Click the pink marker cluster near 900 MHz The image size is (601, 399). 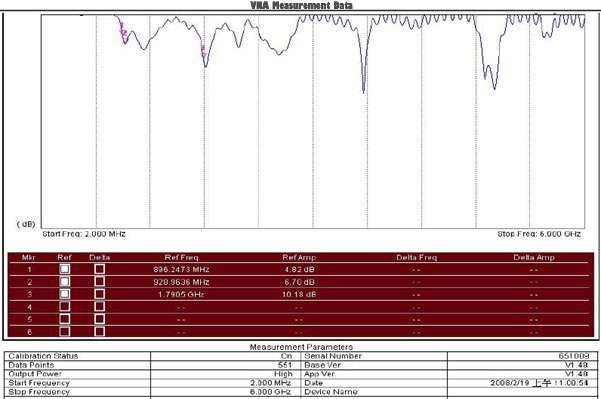124,33
